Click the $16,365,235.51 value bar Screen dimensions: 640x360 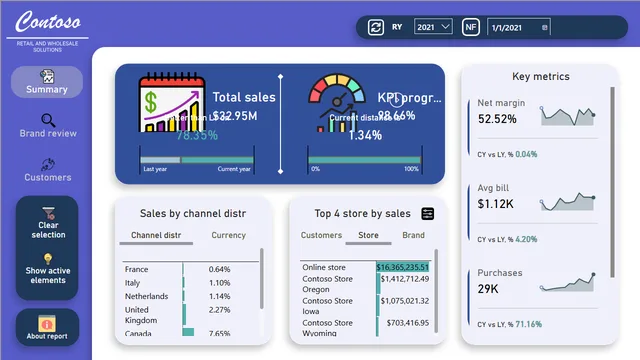[402, 267]
